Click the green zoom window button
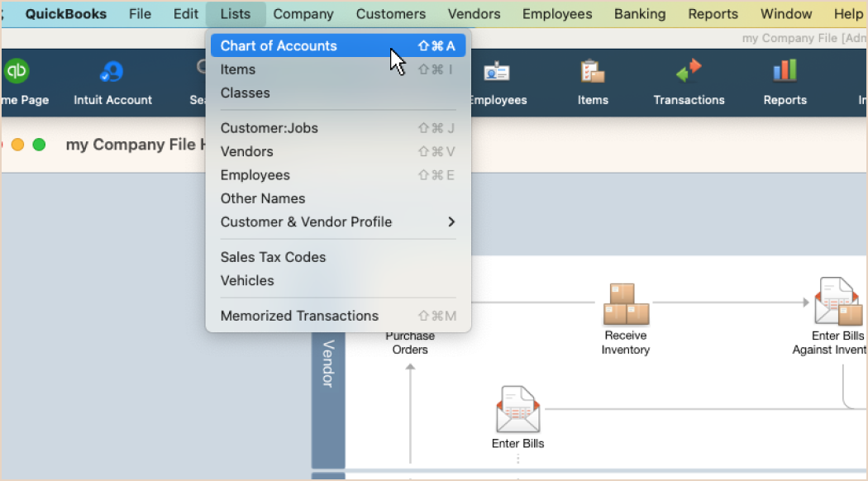Image resolution: width=868 pixels, height=481 pixels. point(39,145)
